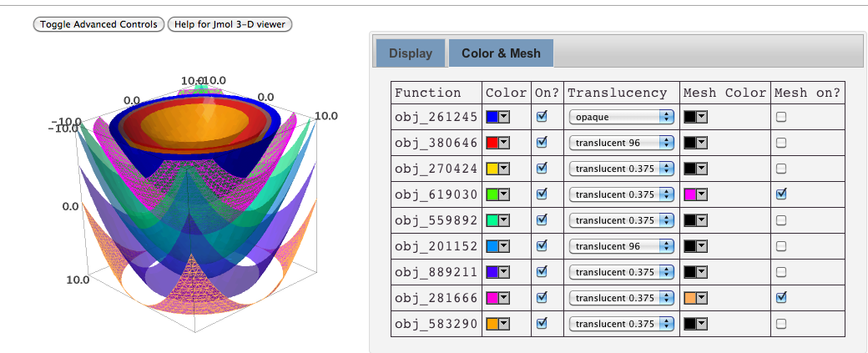This screenshot has width=868, height=353.
Task: Turn off mesh for obj_281666
Action: point(780,298)
